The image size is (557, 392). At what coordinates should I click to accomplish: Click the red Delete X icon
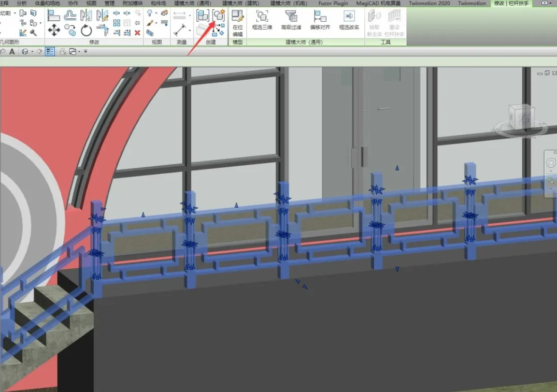[x=137, y=33]
